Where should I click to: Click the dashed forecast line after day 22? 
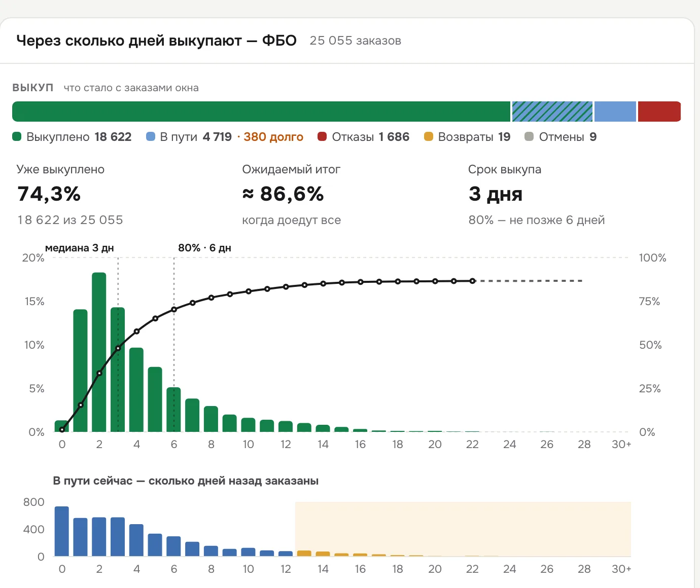(529, 281)
